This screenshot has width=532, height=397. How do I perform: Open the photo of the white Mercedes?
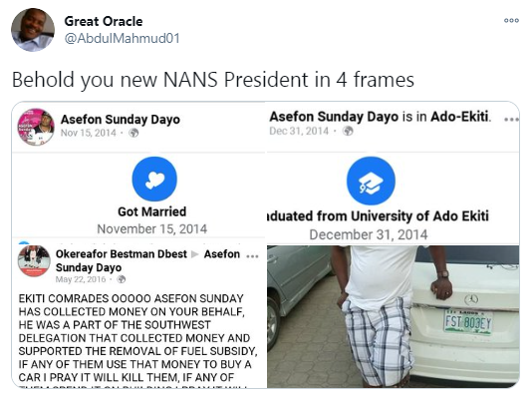point(393,316)
